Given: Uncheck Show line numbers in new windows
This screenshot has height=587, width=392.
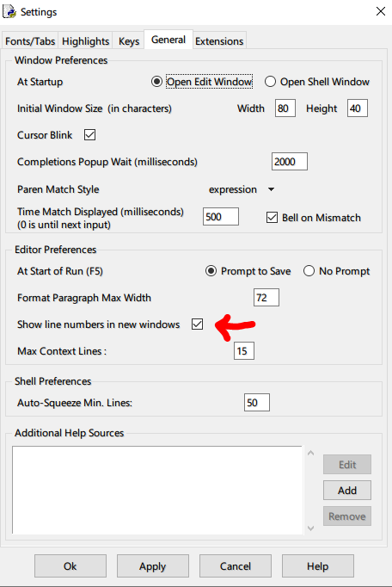Looking at the screenshot, I should pyautogui.click(x=197, y=324).
